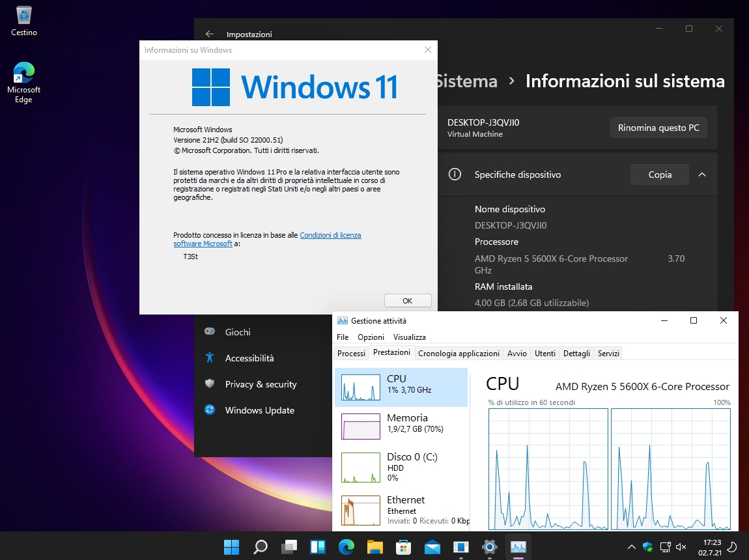Click the right CPU core usage graph
This screenshot has height=560, width=749.
coord(671,469)
